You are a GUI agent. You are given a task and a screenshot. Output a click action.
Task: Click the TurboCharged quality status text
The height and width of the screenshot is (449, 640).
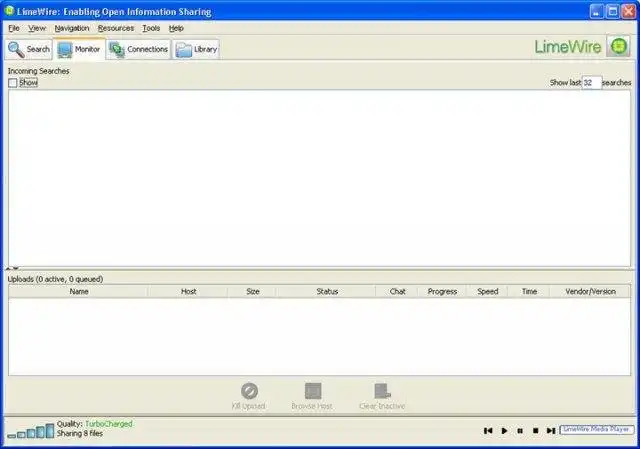(x=109, y=424)
